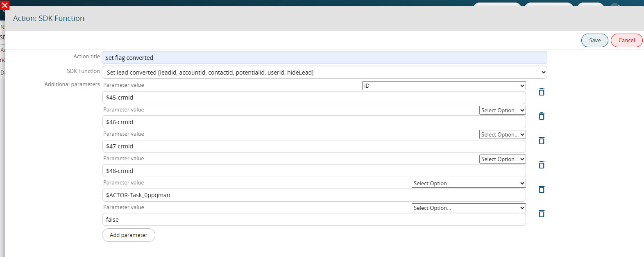
Task: Open Select Option dropdown above $46-crmid
Action: pyautogui.click(x=503, y=110)
